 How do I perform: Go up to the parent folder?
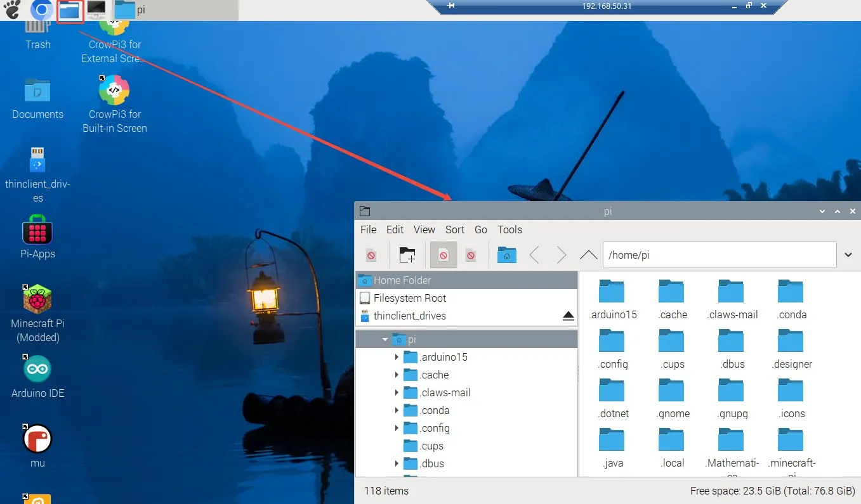(588, 255)
